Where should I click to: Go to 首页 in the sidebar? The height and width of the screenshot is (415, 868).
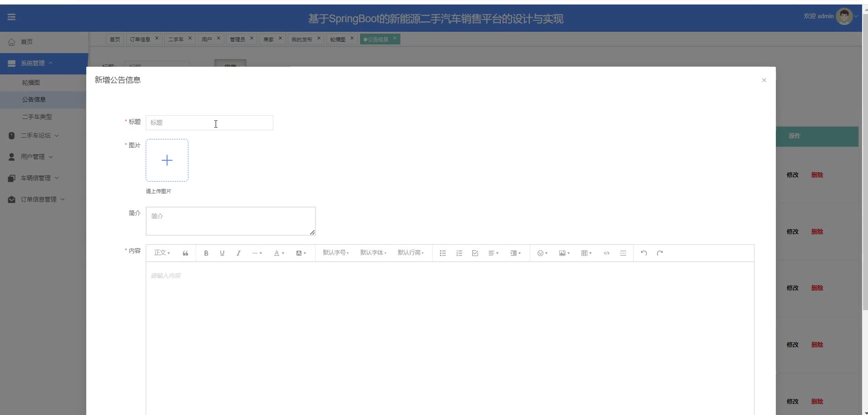point(44,42)
